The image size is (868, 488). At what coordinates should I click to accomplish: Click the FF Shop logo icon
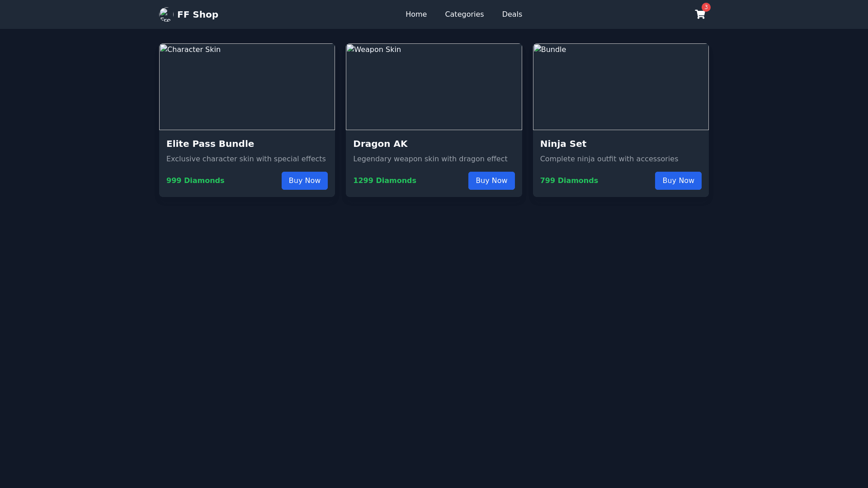[x=165, y=14]
